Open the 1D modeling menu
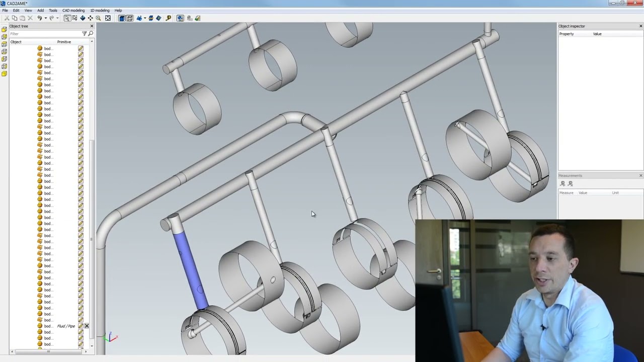Image resolution: width=644 pixels, height=362 pixels. (100, 10)
